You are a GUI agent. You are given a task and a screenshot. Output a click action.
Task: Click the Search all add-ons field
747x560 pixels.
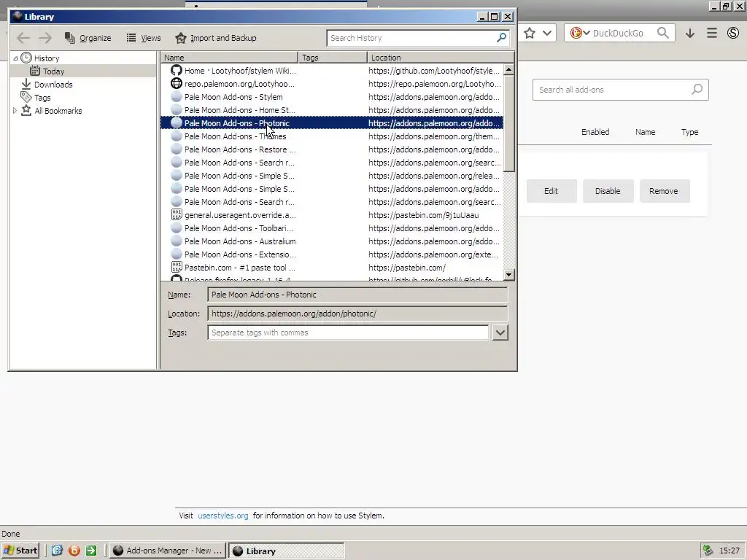620,90
